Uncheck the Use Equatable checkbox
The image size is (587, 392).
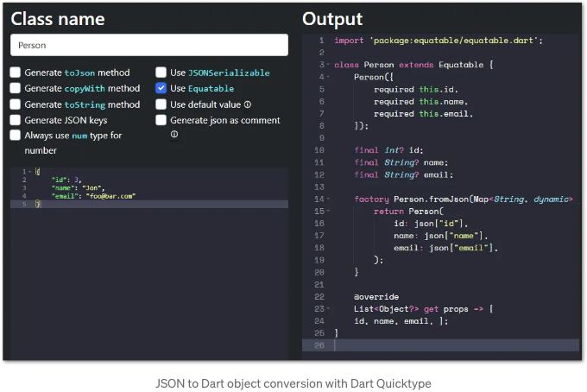(x=161, y=88)
